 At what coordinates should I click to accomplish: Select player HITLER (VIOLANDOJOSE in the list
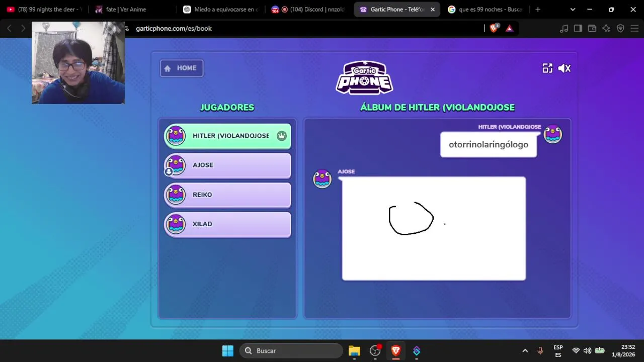pos(227,136)
